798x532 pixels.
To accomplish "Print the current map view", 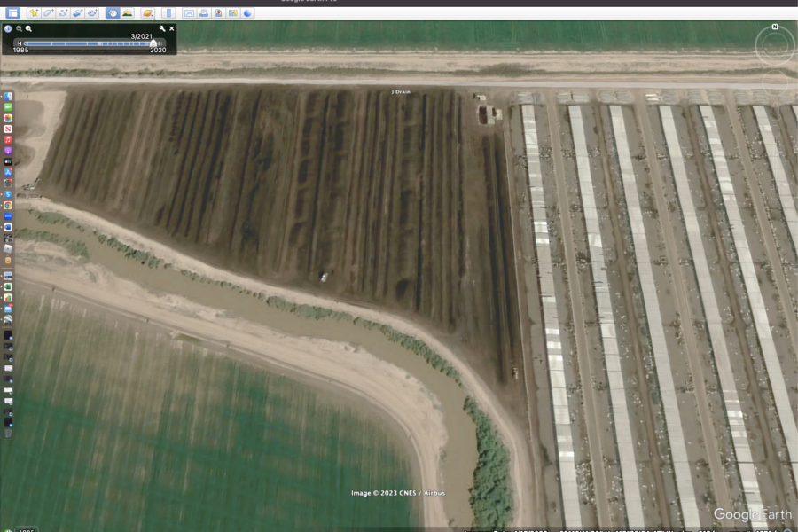I will coord(203,12).
